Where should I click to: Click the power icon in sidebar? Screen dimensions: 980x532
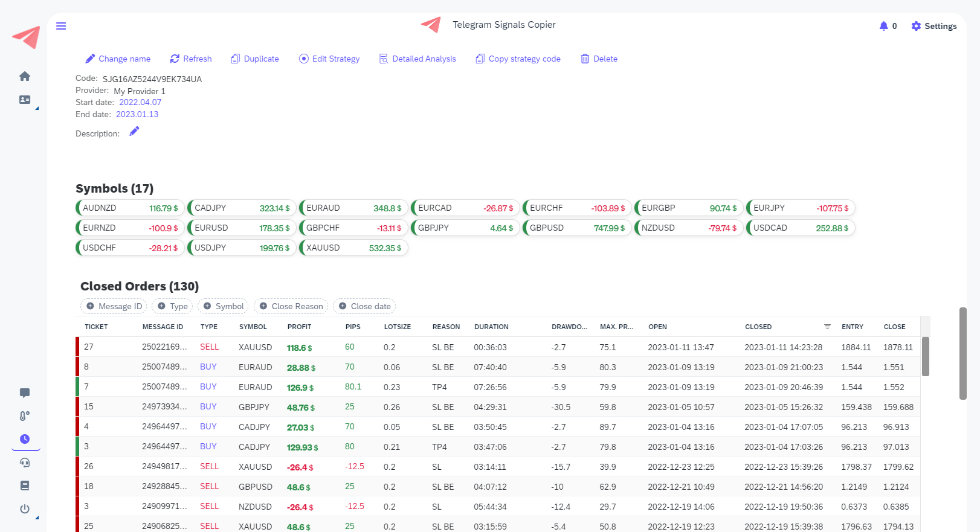coord(25,509)
